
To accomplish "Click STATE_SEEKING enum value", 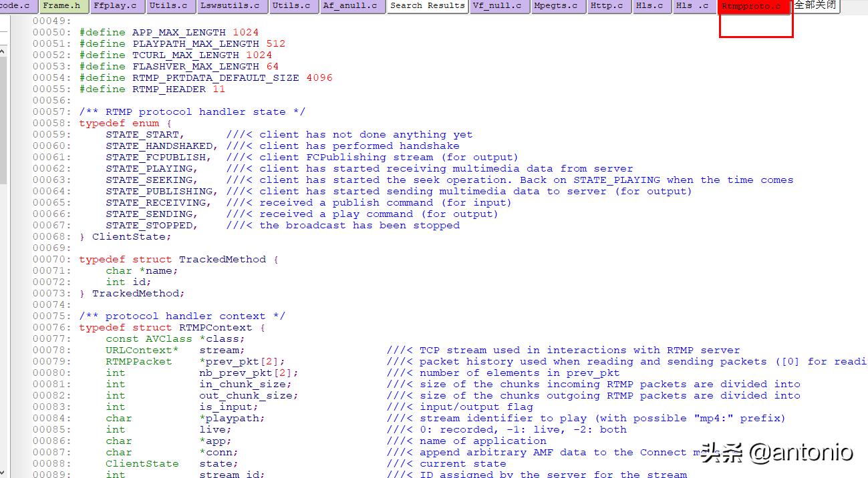I will tap(149, 180).
